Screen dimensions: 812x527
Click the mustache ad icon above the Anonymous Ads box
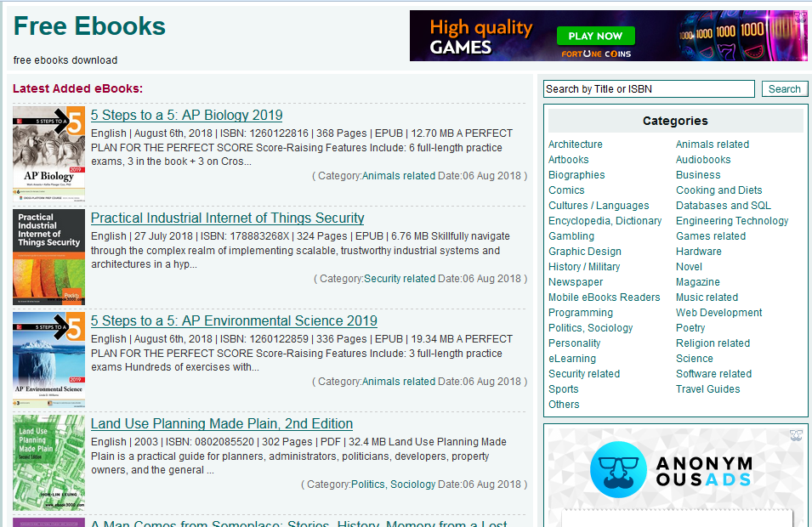click(x=798, y=435)
